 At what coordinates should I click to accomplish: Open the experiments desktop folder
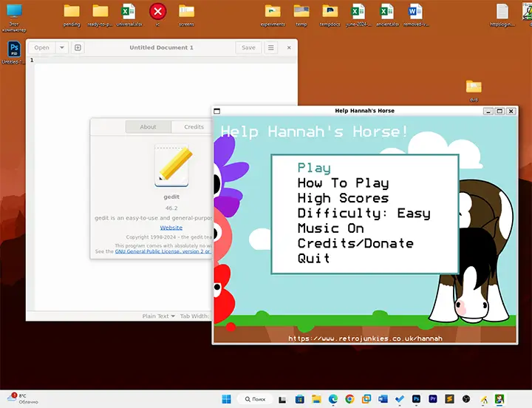[273, 16]
